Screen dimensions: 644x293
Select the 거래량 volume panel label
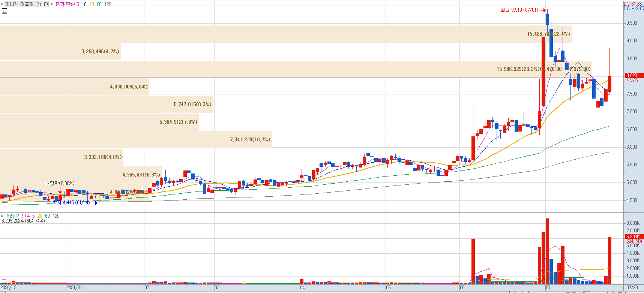(12, 216)
